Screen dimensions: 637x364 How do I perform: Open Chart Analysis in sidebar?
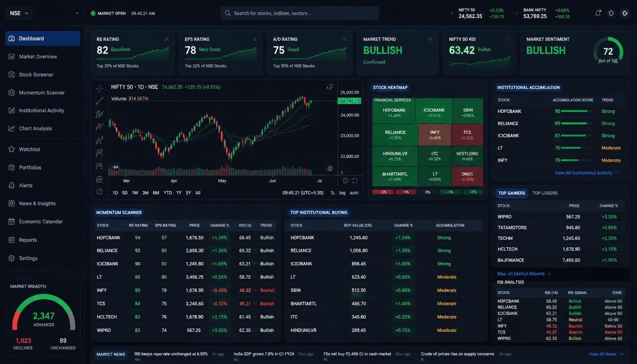(35, 128)
